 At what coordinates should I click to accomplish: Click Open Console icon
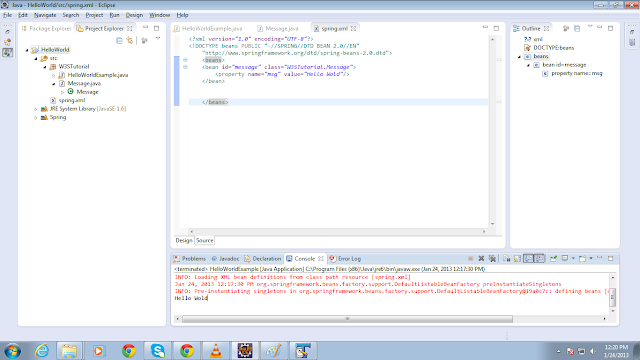(x=582, y=259)
